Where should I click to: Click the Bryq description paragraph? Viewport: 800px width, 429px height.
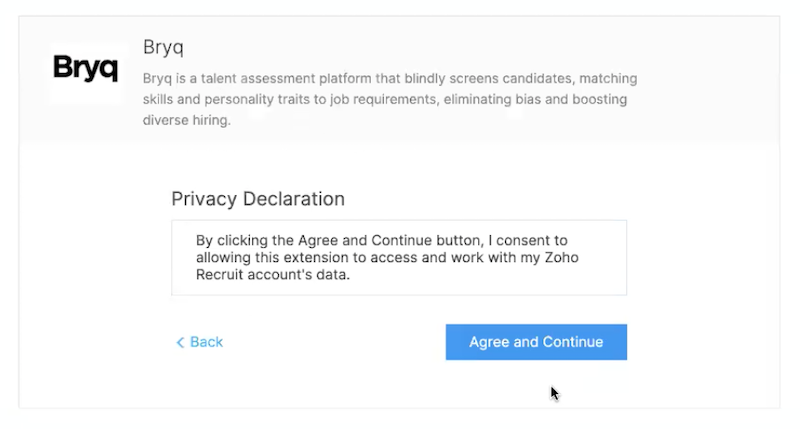click(390, 99)
